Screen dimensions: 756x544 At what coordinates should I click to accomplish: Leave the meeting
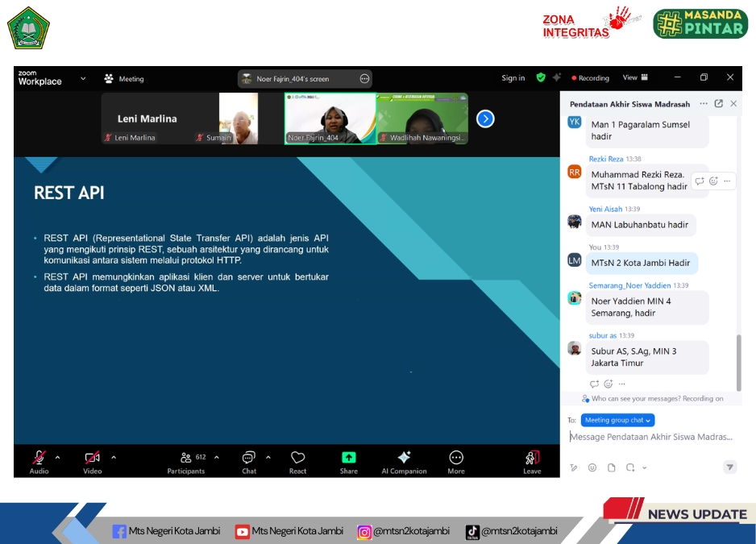click(x=532, y=459)
